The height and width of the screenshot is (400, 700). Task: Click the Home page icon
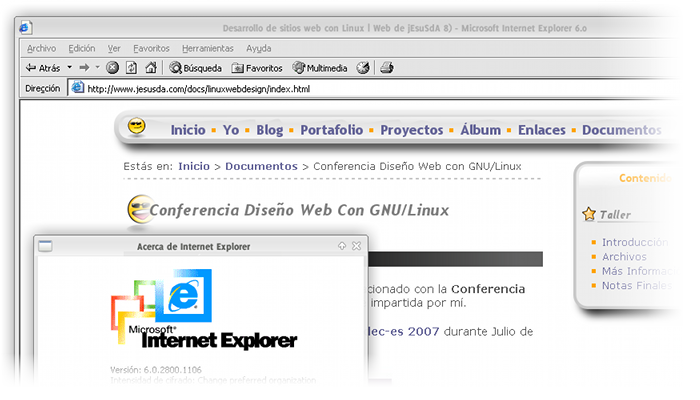click(x=151, y=68)
